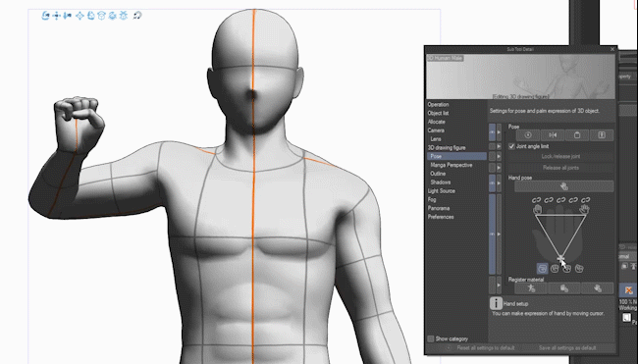Open the Operation category
638x364 pixels.
click(438, 105)
